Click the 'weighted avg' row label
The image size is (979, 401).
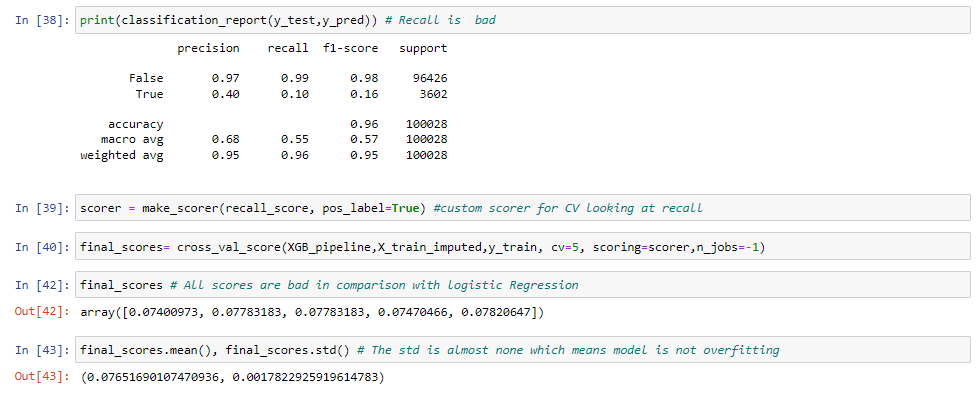coord(122,156)
